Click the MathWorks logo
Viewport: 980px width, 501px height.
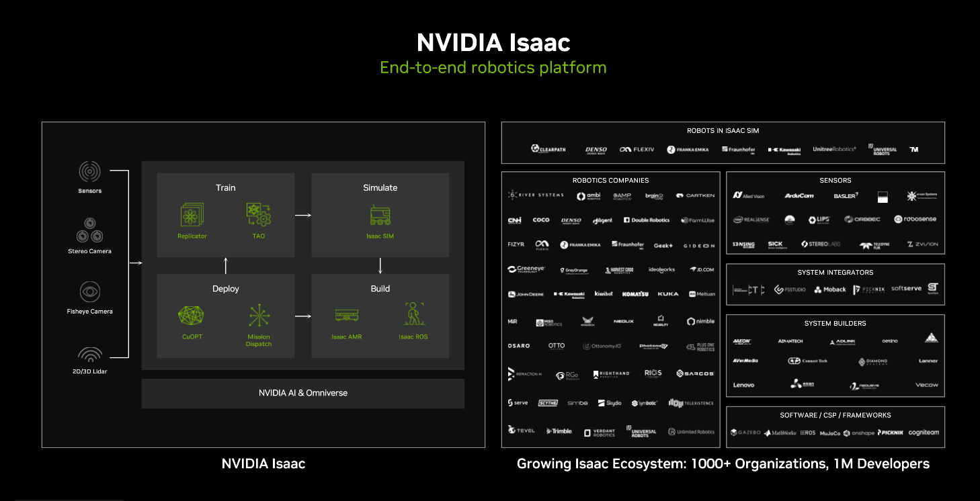780,432
